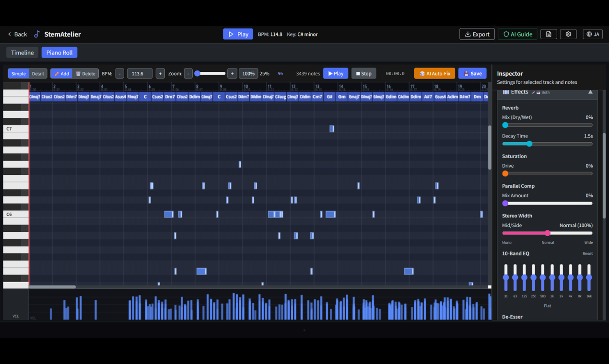Screen dimensions: 609x364
Task: Select the G# chord marker
Action: point(329,96)
